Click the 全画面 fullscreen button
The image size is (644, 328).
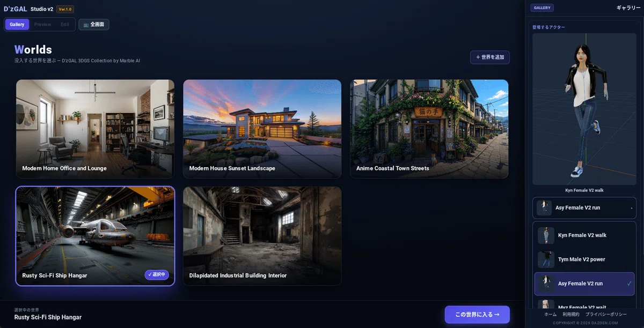[94, 25]
